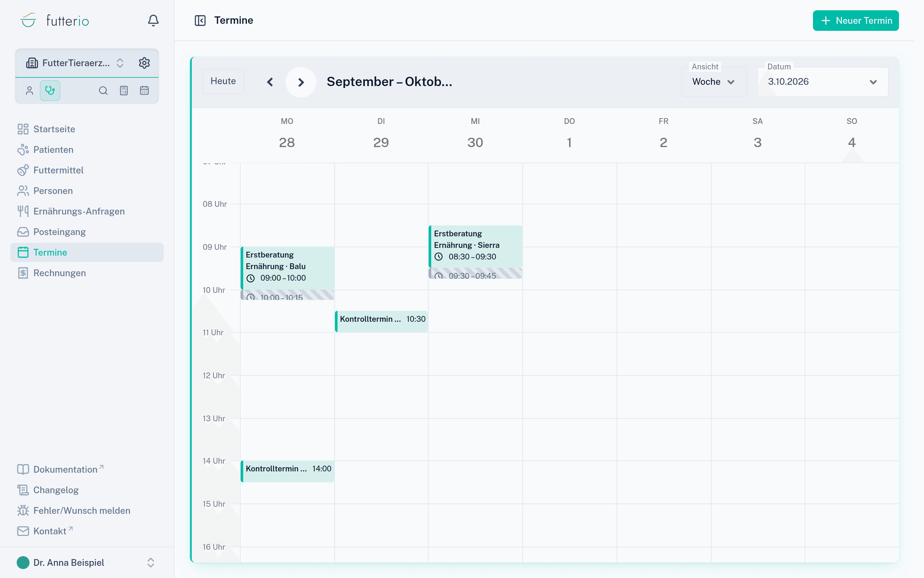924x578 pixels.
Task: Click Neuer Termin button
Action: coord(855,21)
